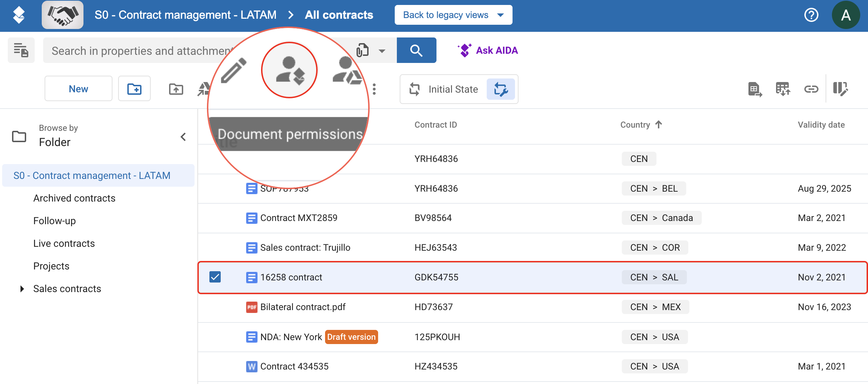This screenshot has height=384, width=868.
Task: Click the Validity date column header
Action: pos(821,125)
